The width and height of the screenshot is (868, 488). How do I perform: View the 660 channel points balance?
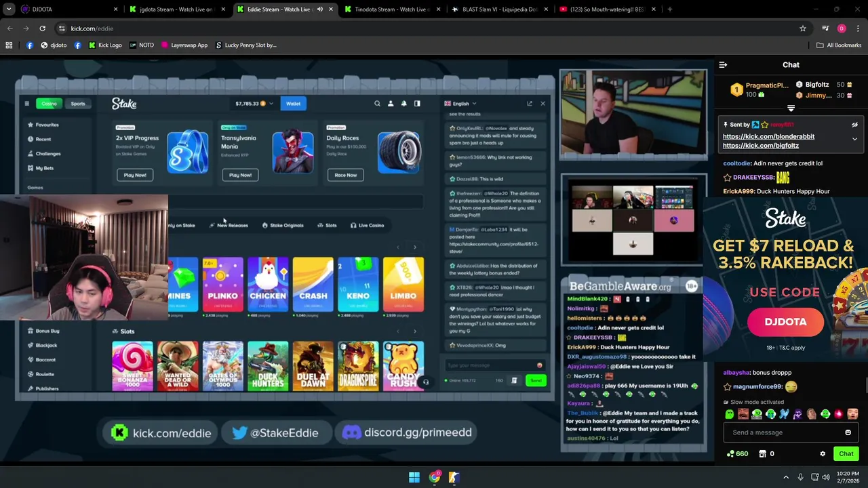click(737, 454)
